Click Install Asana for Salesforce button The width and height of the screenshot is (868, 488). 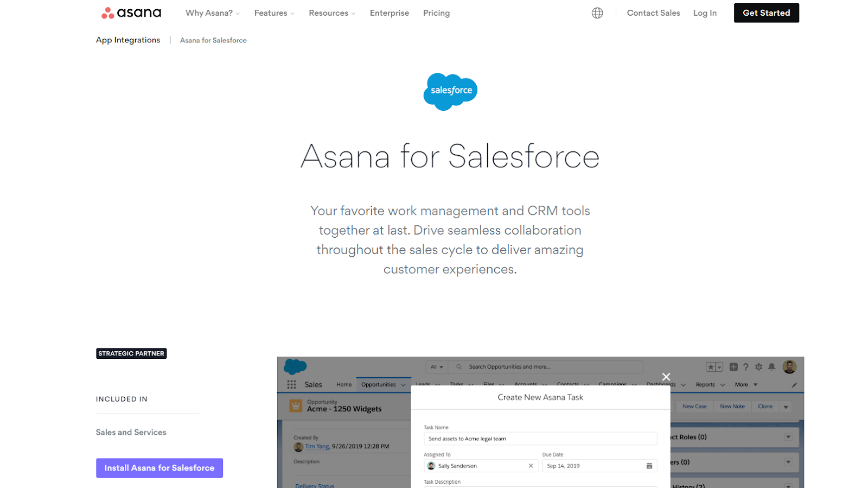159,468
